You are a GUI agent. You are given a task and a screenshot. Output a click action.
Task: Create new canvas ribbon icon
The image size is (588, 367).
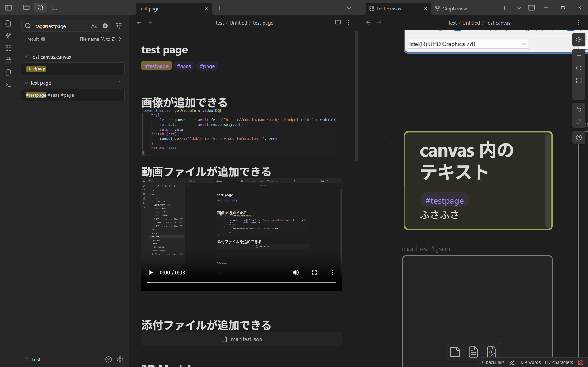(x=8, y=48)
